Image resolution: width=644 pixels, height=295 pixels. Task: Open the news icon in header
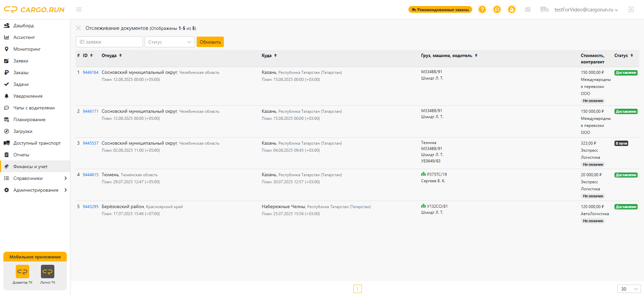tap(528, 9)
